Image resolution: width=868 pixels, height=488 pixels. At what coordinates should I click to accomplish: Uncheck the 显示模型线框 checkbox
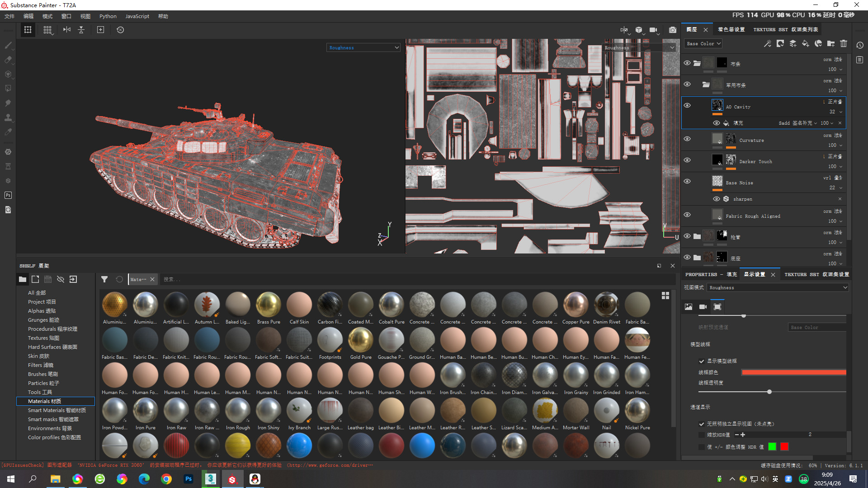click(702, 361)
